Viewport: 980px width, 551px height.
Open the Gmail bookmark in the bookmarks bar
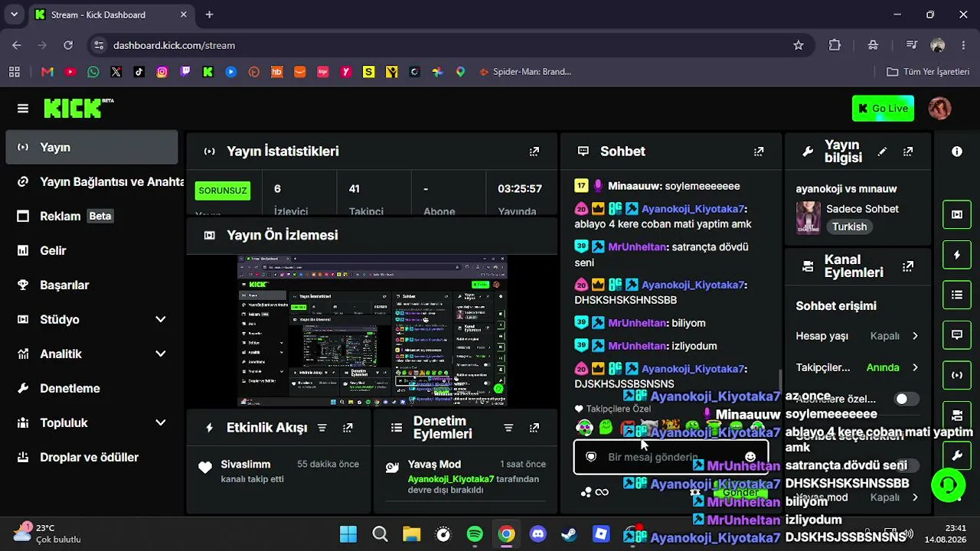(x=47, y=72)
